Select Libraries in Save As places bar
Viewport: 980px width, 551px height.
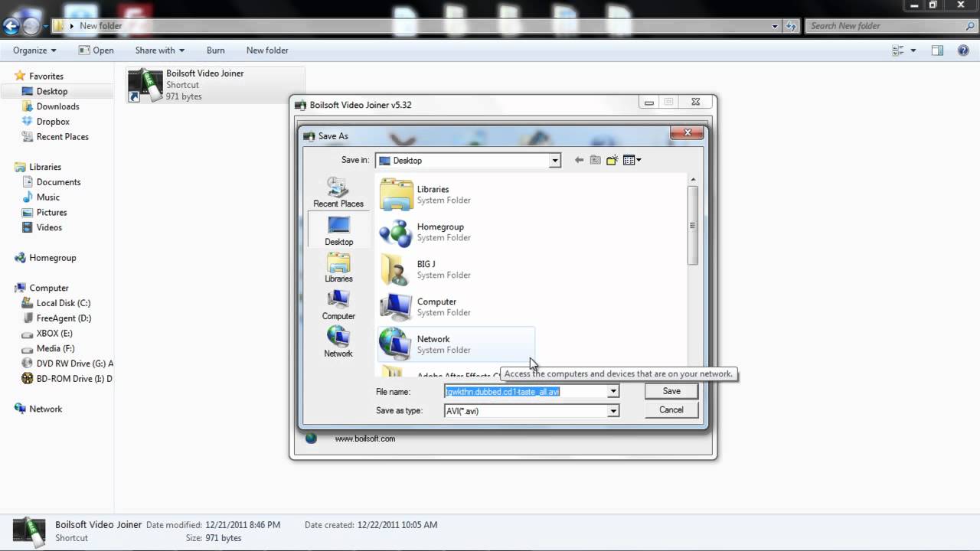pos(338,268)
